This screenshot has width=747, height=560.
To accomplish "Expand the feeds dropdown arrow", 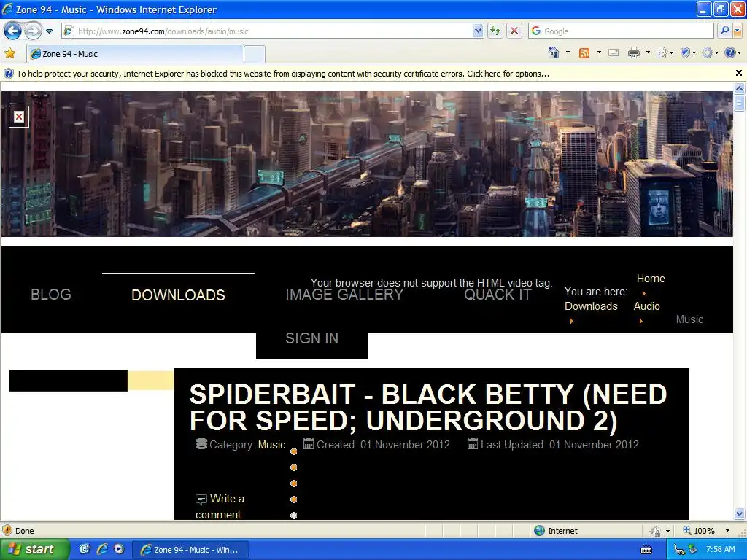I will (599, 52).
